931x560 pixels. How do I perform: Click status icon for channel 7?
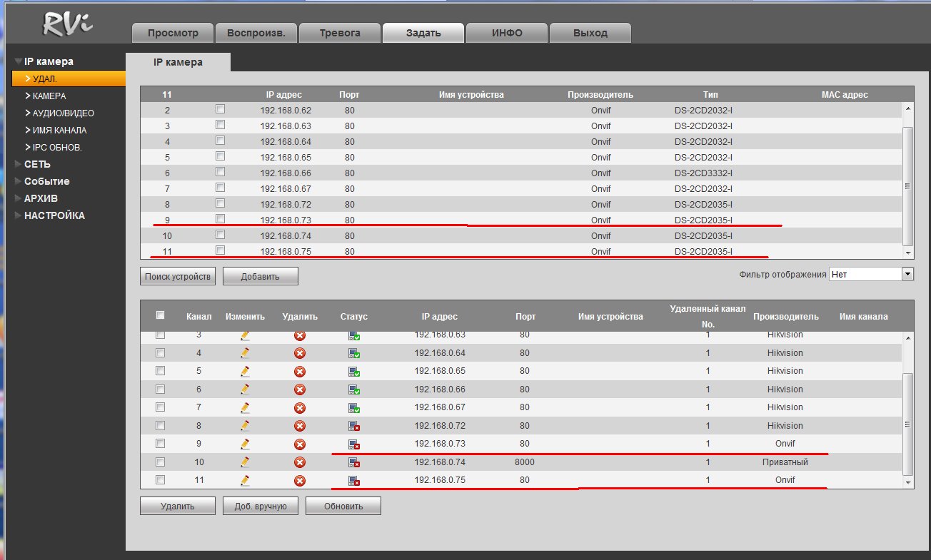pyautogui.click(x=354, y=407)
